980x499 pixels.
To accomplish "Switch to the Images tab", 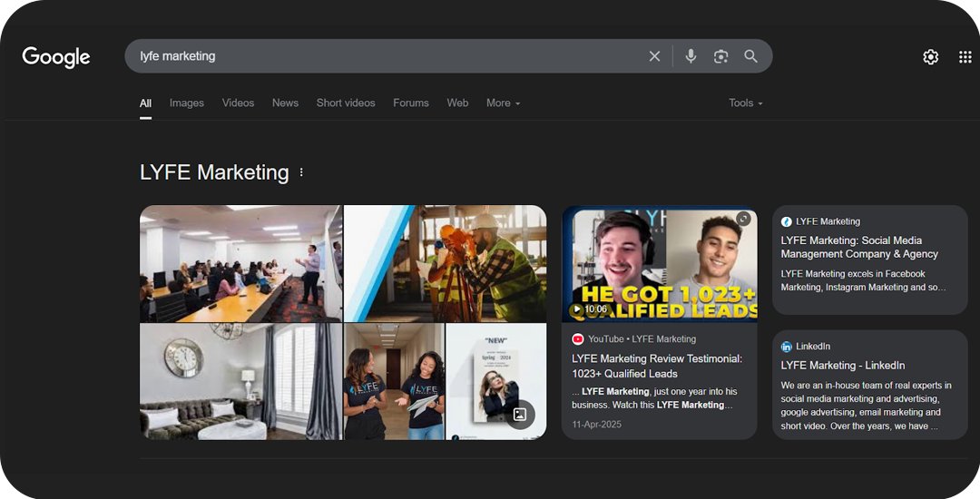I will pos(187,103).
